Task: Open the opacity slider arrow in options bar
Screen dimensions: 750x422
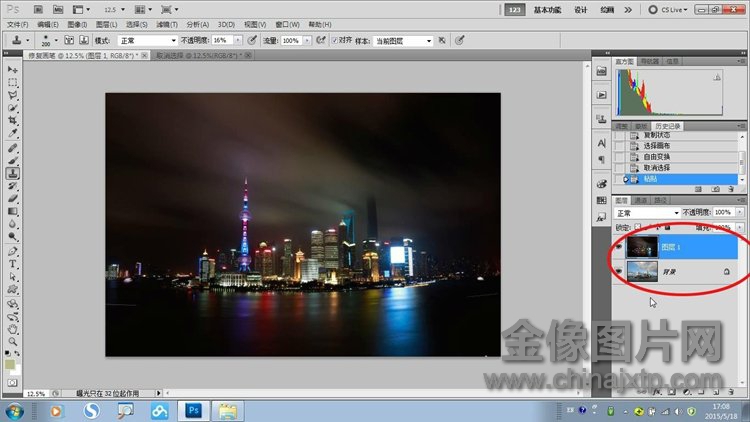Action: tap(238, 41)
